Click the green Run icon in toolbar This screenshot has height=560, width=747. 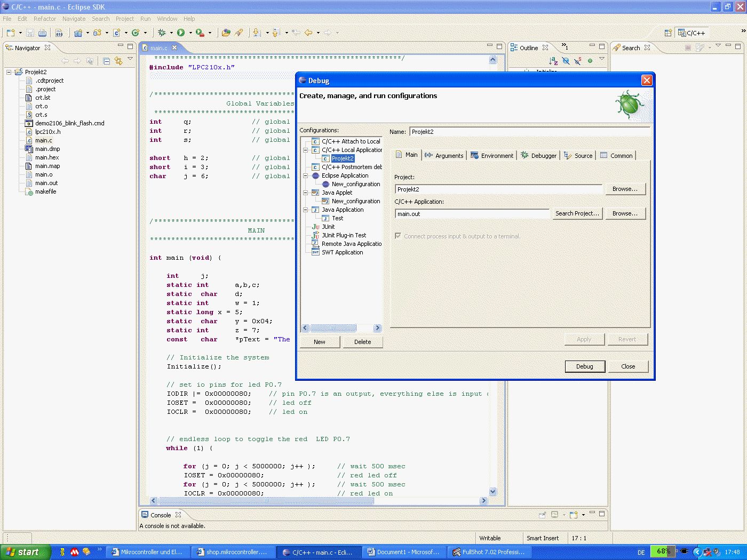coord(181,33)
